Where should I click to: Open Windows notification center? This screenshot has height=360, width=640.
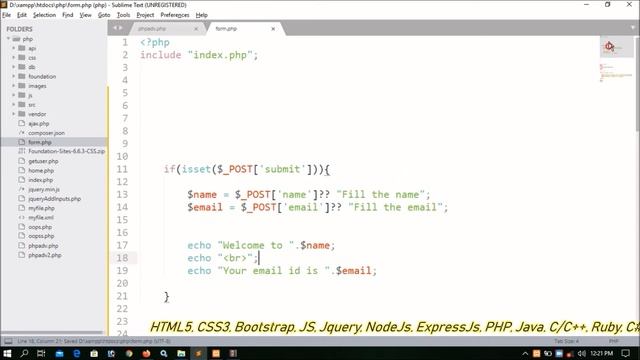coord(625,353)
